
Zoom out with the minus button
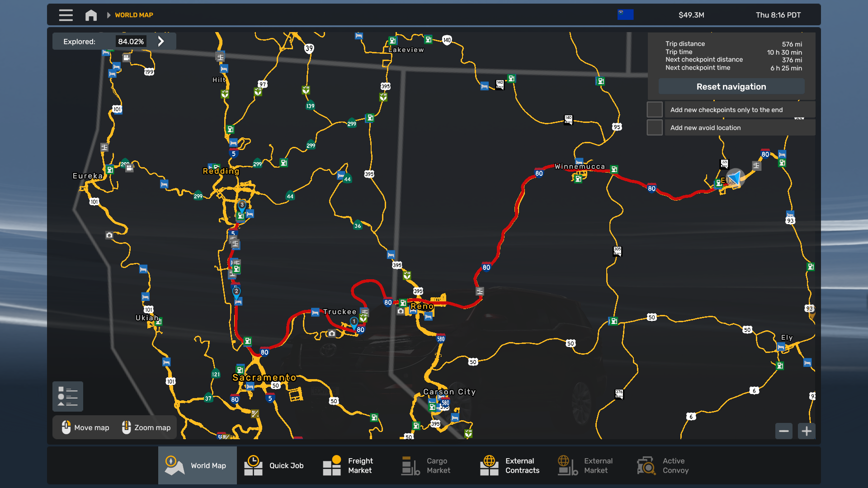click(x=784, y=431)
